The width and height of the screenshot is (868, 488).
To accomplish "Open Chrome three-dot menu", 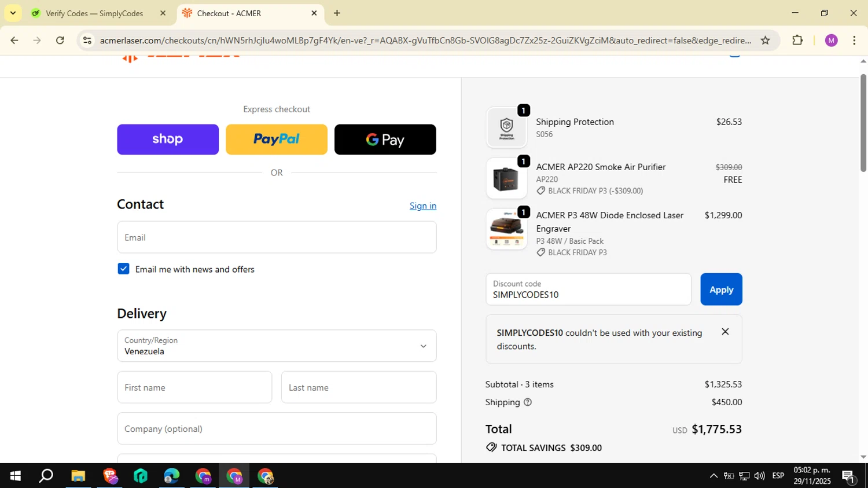I will coord(854,41).
